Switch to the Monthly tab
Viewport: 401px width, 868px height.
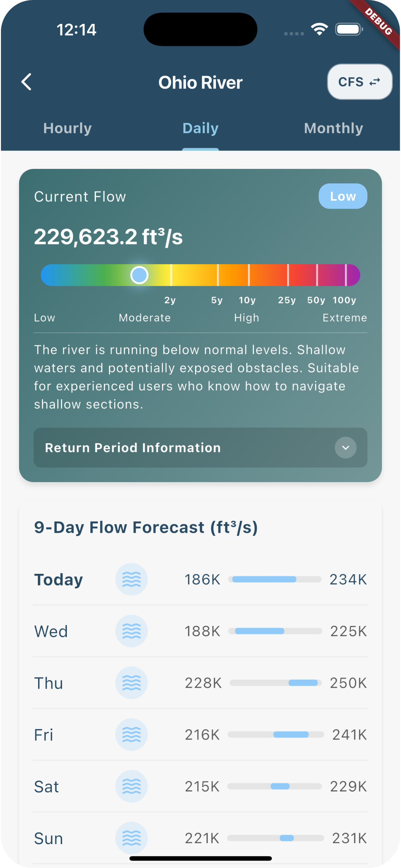click(334, 129)
